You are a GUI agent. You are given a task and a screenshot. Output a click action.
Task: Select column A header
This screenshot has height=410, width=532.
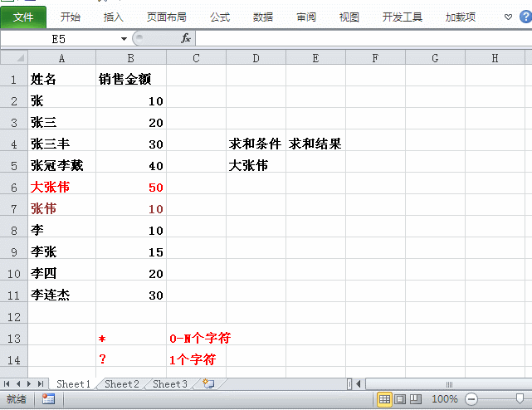tap(61, 58)
